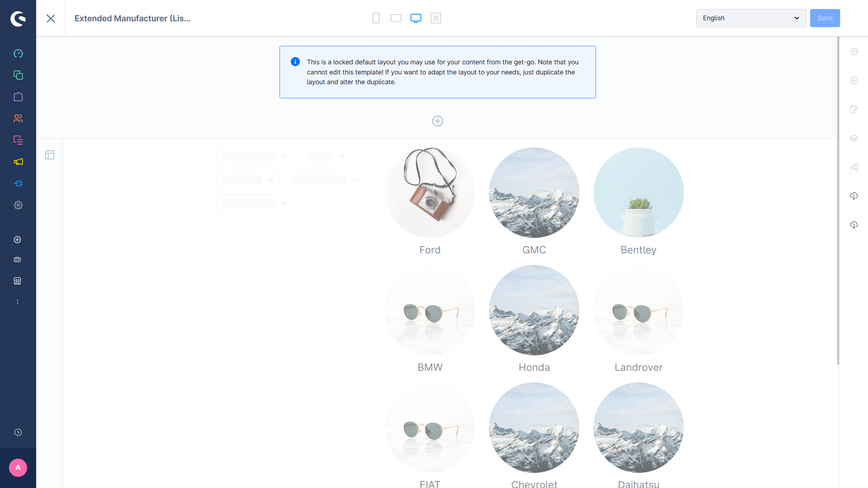Screen dimensions: 868x488
Task: Select the Bentley manufacturer thumbnail
Action: click(x=638, y=193)
